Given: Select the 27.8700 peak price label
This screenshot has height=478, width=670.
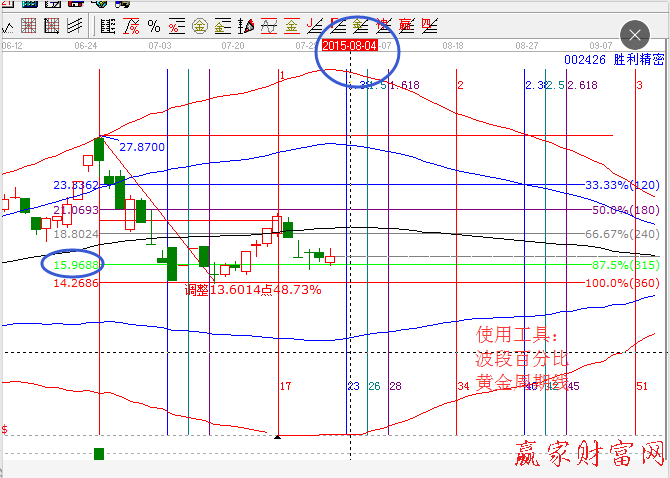Looking at the screenshot, I should coord(142,147).
